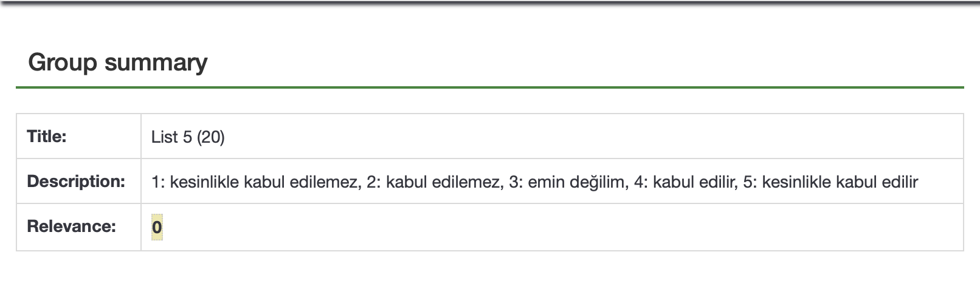Screen dimensions: 980x300
Task: Click the highlighted relevance value 0
Action: tap(157, 227)
